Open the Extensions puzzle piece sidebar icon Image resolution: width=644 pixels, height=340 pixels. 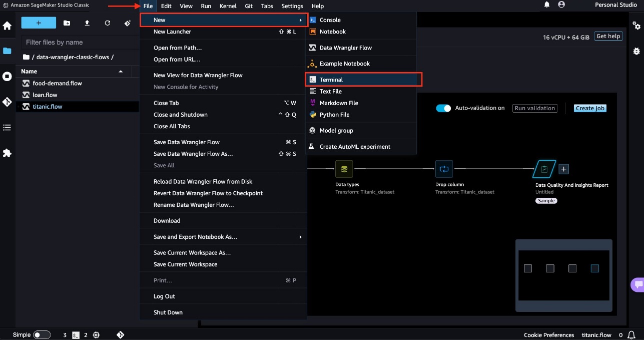pyautogui.click(x=7, y=153)
